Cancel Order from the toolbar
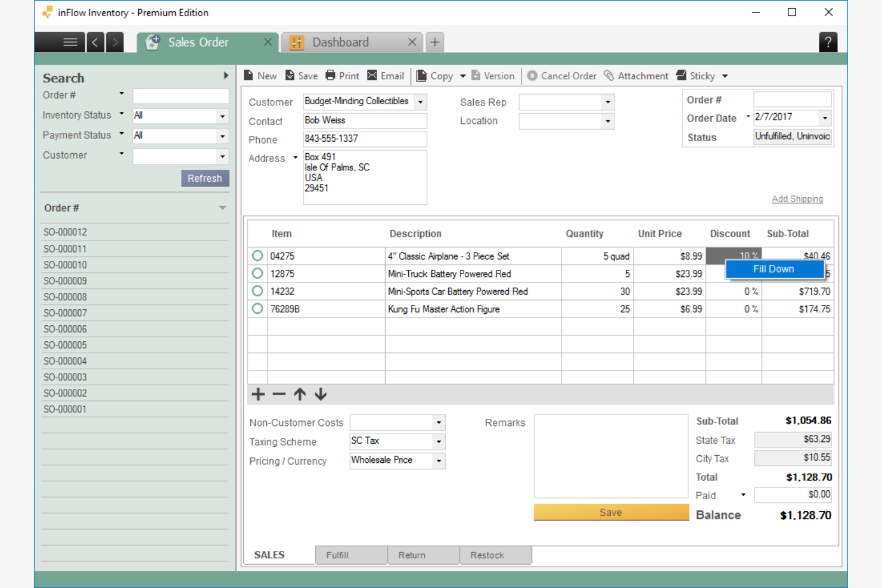 561,76
